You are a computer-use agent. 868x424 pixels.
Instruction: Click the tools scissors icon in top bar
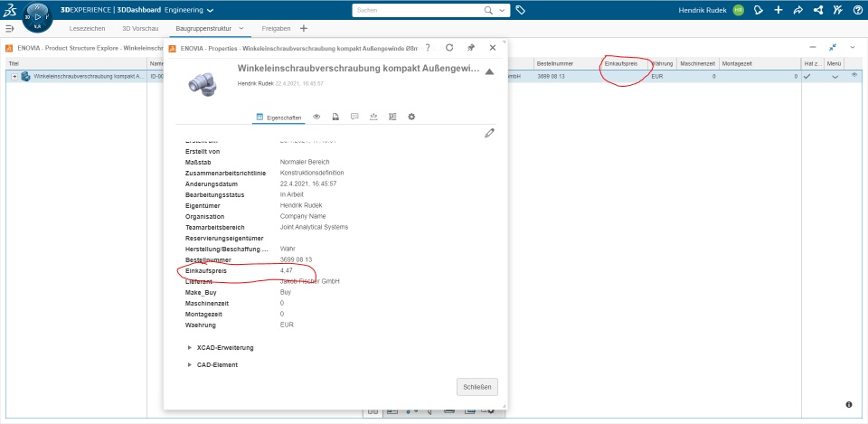click(x=837, y=10)
